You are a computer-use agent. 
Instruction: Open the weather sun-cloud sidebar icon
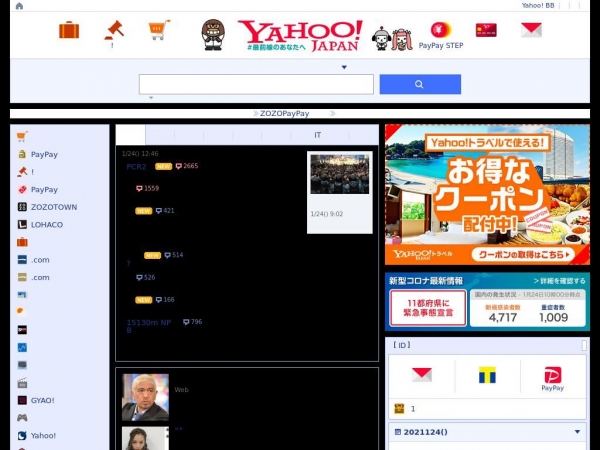pyautogui.click(x=22, y=312)
